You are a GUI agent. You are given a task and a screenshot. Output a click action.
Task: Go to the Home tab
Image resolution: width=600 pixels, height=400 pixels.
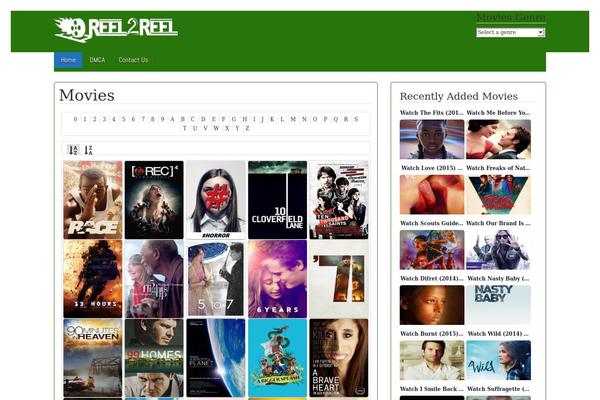click(68, 60)
